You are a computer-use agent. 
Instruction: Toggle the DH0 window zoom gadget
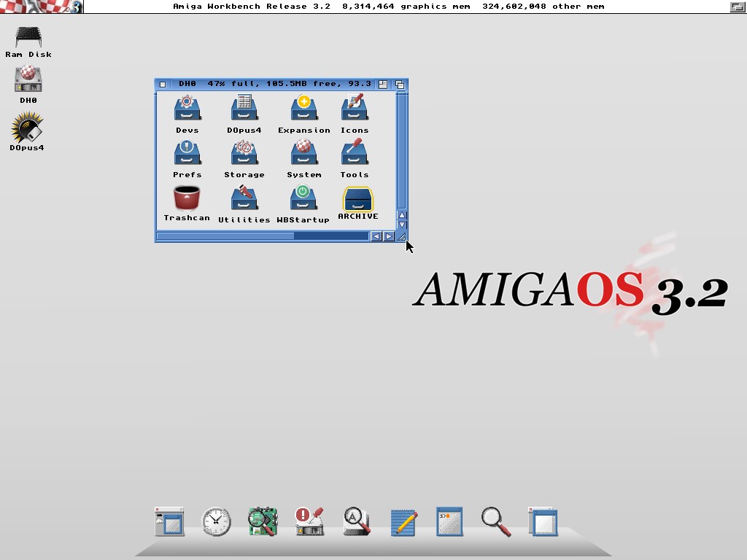(x=383, y=85)
